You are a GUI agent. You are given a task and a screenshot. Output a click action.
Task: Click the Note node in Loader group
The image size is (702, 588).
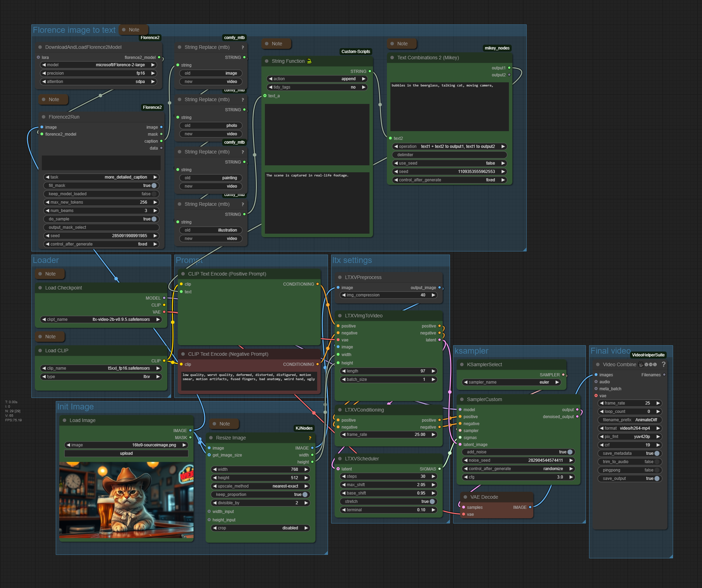50,274
